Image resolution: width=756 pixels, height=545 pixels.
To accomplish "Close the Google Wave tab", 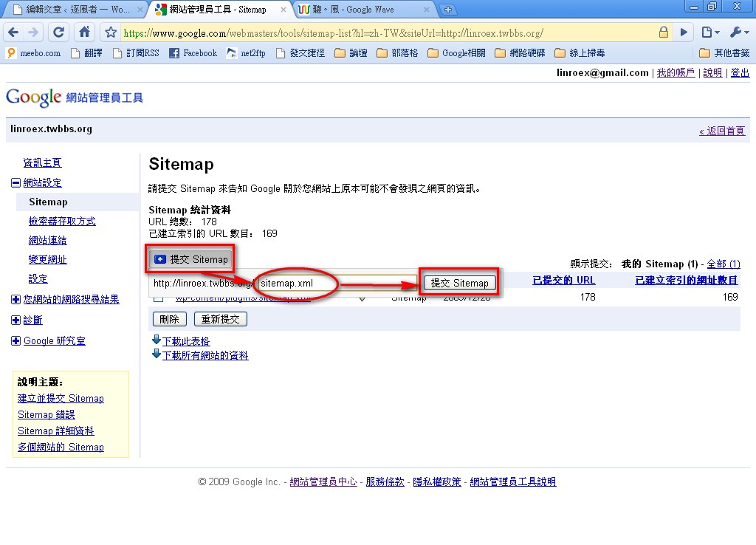I will click(427, 9).
